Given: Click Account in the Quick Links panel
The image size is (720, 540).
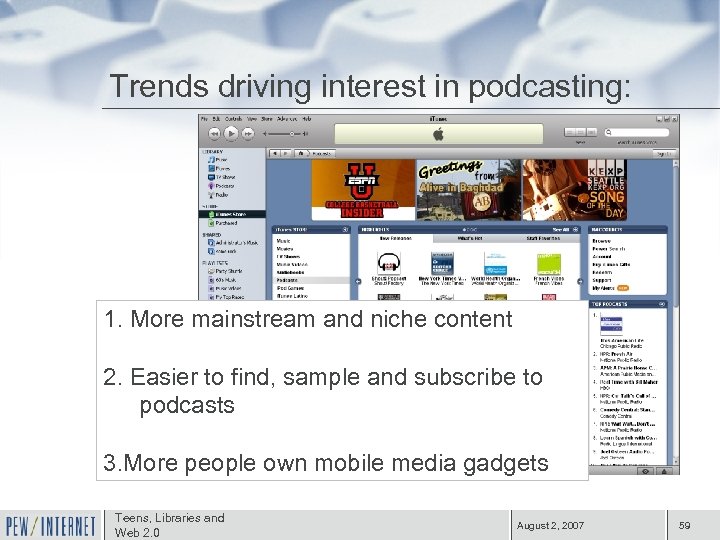Looking at the screenshot, I should click(x=602, y=257).
